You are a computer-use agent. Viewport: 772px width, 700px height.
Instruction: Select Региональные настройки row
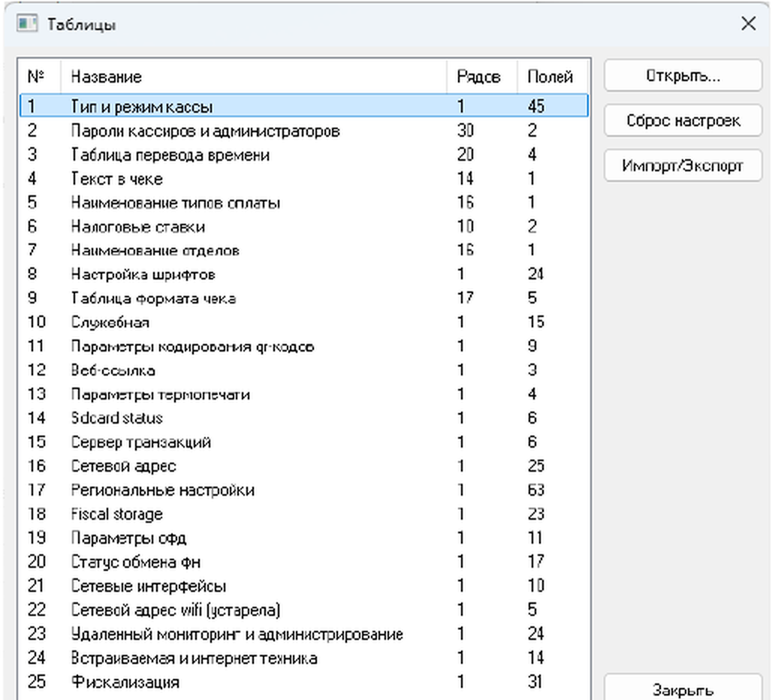(x=304, y=490)
